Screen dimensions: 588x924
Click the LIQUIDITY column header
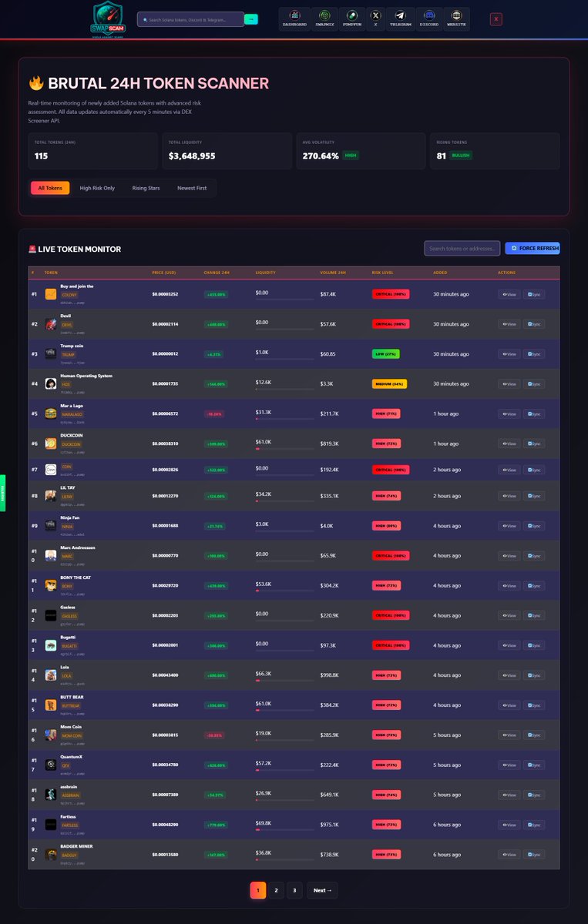click(266, 273)
